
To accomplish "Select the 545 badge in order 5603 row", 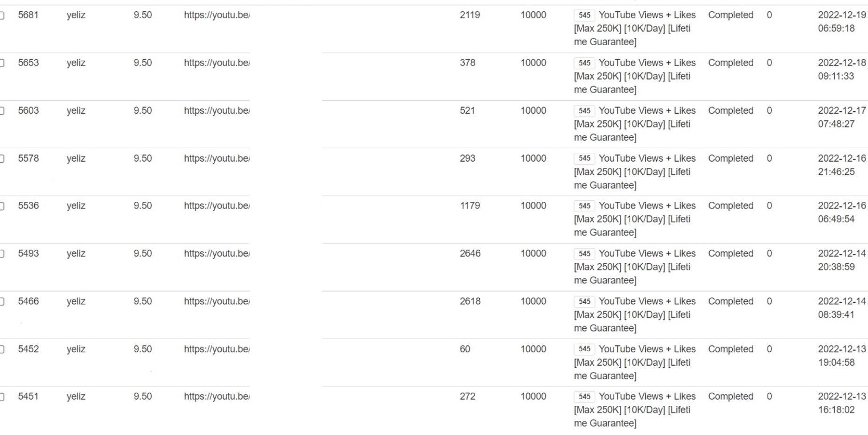I will pos(584,111).
